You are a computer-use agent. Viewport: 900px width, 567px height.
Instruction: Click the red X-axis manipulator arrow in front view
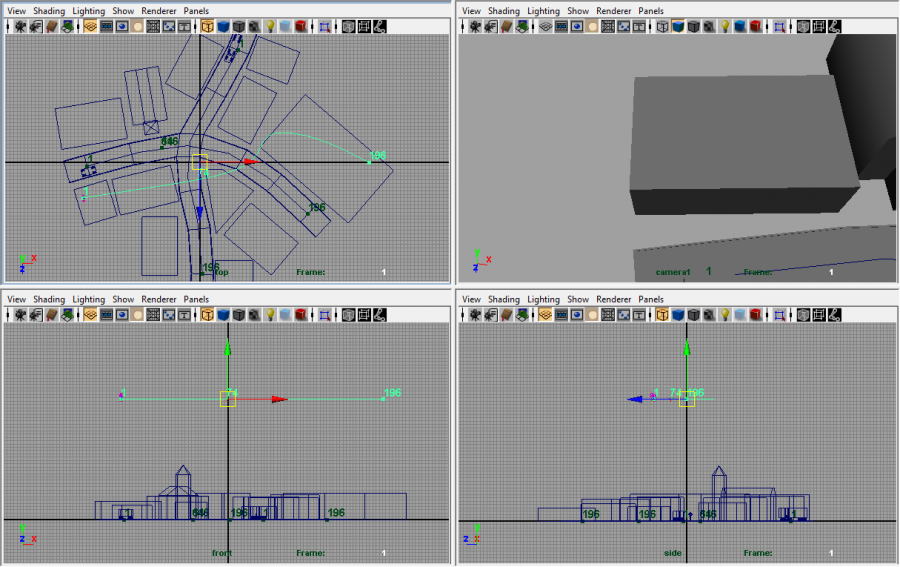coord(280,399)
